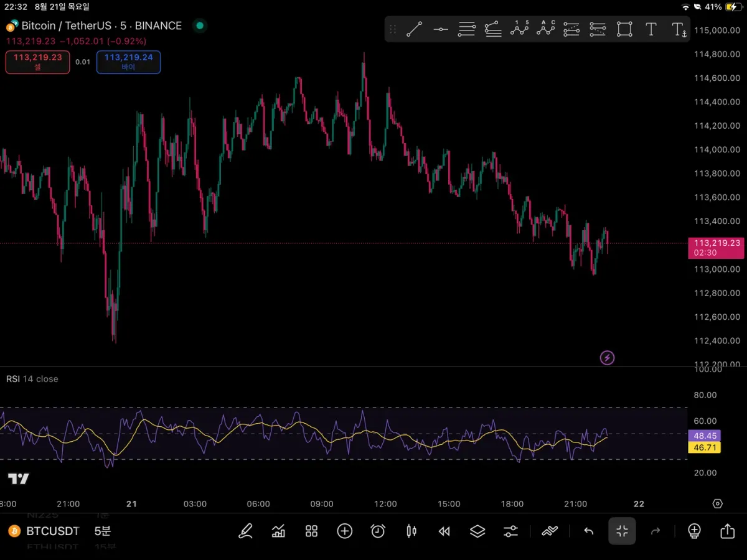Image resolution: width=747 pixels, height=560 pixels.
Task: Toggle the fullscreen collapse arrows button
Action: pyautogui.click(x=622, y=531)
